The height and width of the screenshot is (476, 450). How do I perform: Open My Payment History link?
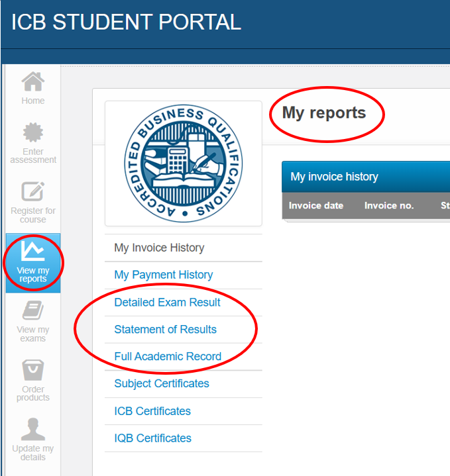point(164,275)
